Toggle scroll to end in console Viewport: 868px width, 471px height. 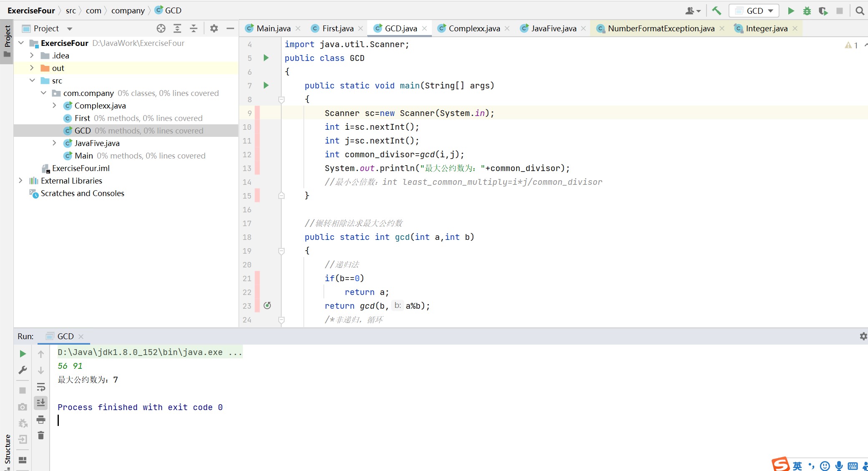point(41,403)
